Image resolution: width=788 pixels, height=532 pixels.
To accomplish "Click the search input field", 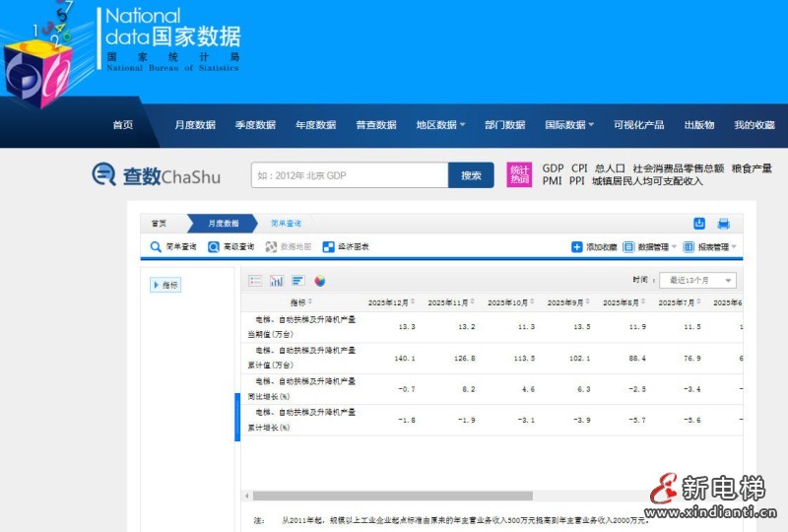I will 350,175.
